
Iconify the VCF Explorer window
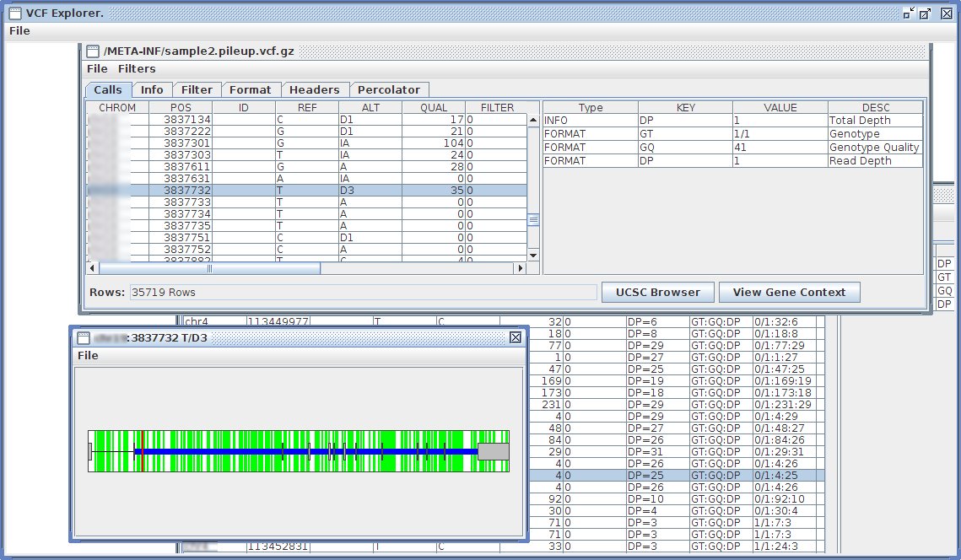(x=908, y=13)
